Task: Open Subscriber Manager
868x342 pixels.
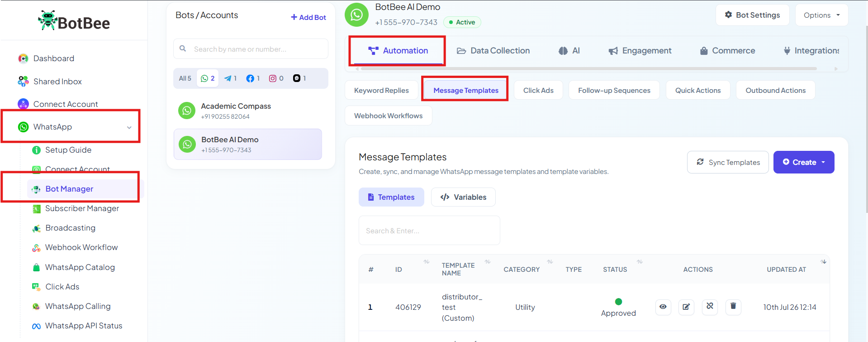Action: [82, 208]
